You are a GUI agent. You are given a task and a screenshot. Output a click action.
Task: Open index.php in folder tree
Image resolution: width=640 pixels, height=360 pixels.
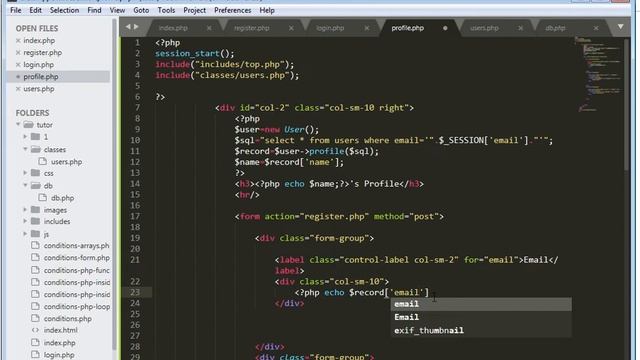(60, 343)
